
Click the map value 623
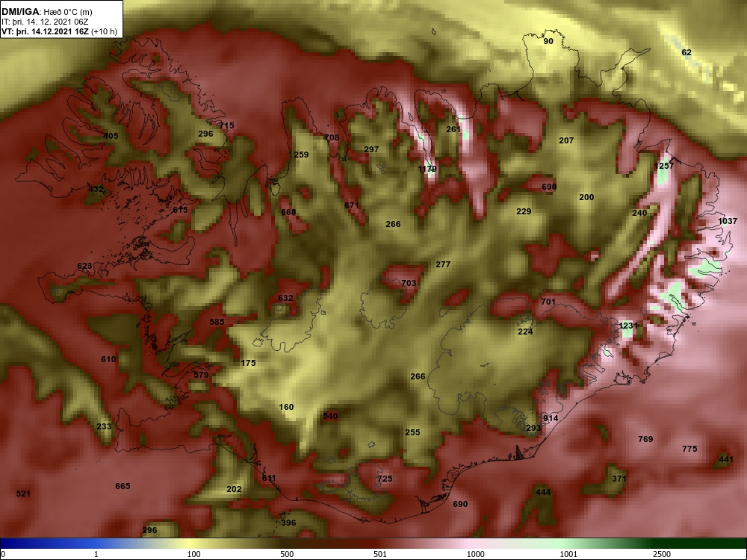(x=84, y=267)
